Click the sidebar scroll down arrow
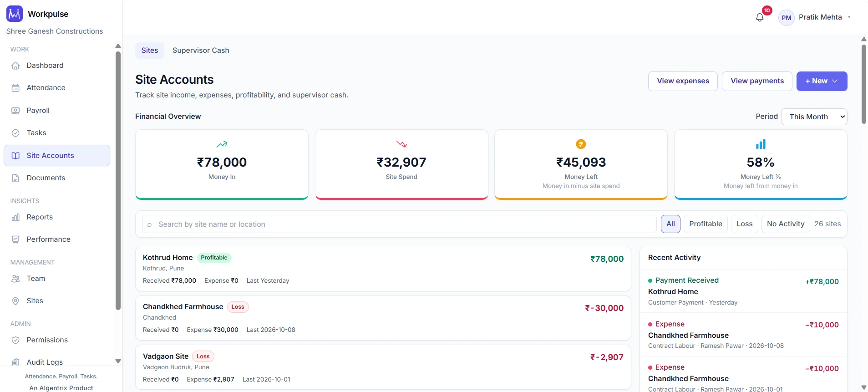868x392 pixels. point(118,361)
